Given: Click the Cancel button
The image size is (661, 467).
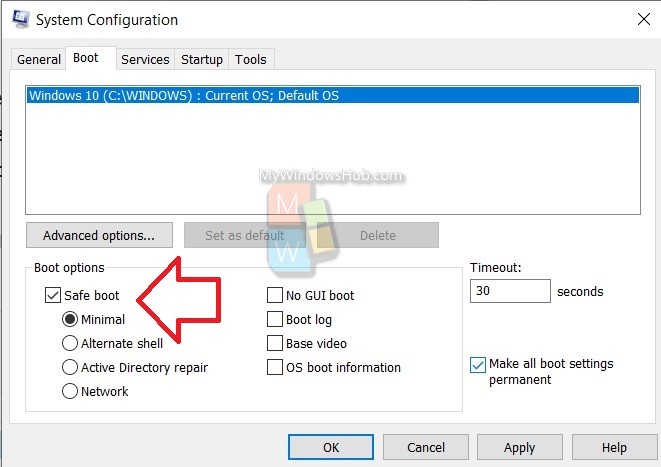Looking at the screenshot, I should (x=426, y=447).
